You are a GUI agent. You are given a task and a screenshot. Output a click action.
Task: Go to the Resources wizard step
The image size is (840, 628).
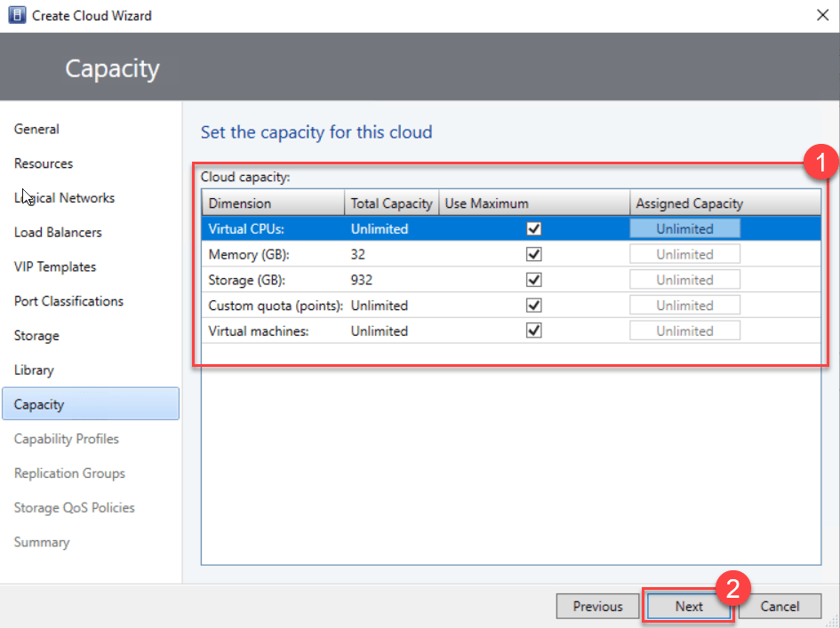click(44, 163)
